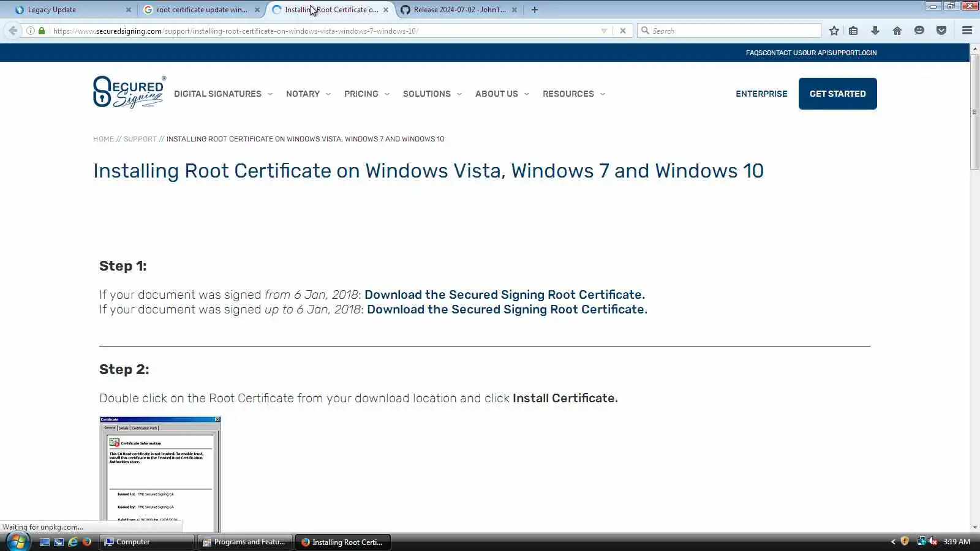This screenshot has width=980, height=551.
Task: Show hidden system tray icons
Action: pyautogui.click(x=893, y=542)
